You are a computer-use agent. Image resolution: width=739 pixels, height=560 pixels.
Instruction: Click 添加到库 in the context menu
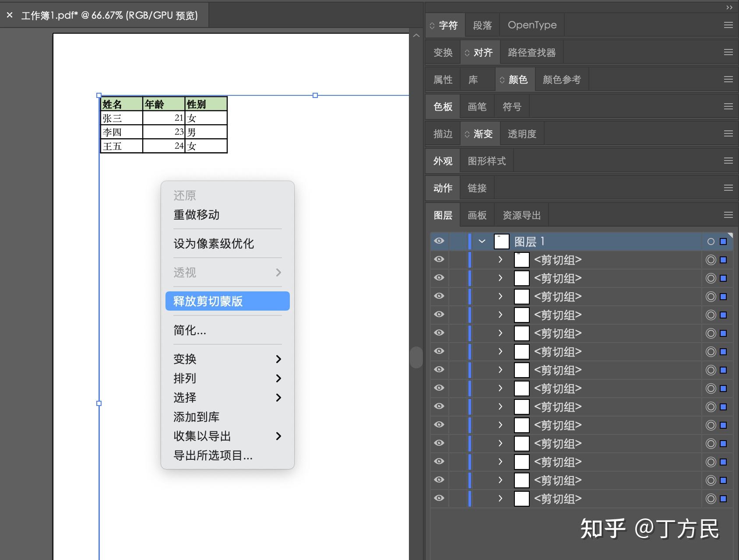(196, 416)
